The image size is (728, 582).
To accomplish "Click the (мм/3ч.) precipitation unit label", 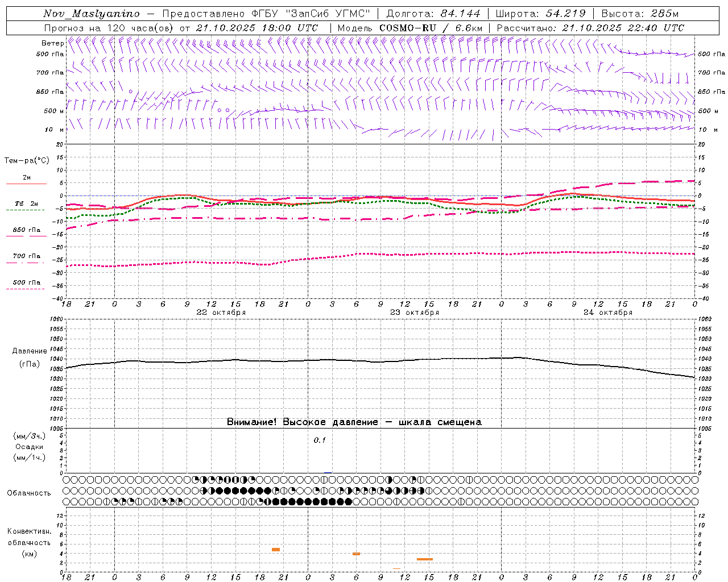I will pos(30,436).
